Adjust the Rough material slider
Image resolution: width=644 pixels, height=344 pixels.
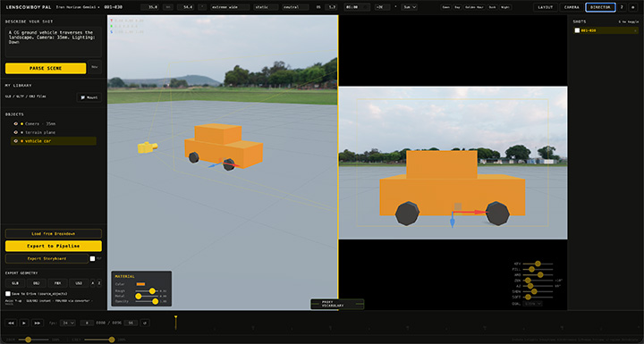coord(146,290)
